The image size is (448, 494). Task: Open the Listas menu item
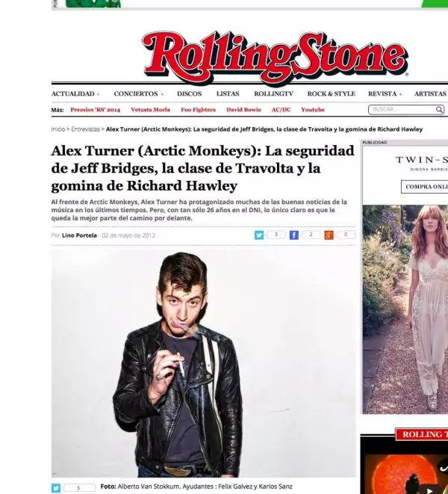[228, 94]
